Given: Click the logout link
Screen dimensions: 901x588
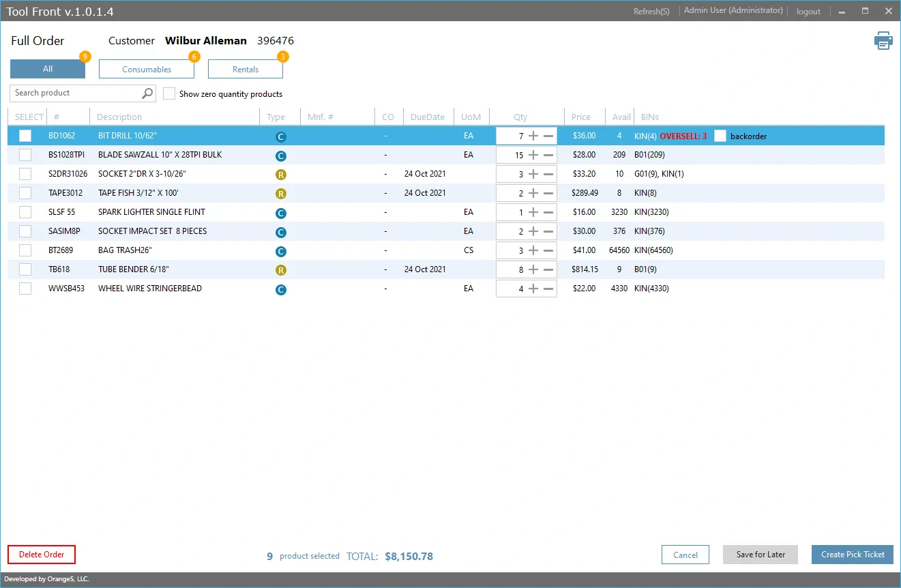Looking at the screenshot, I should (808, 12).
